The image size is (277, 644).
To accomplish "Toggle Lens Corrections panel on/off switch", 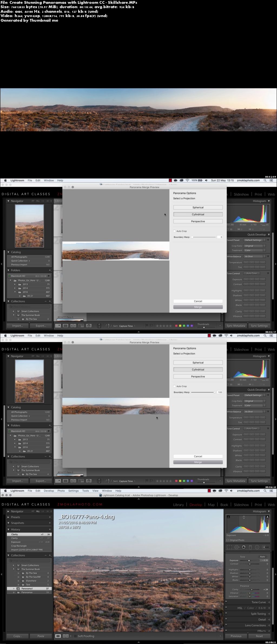I will [x=226, y=625].
